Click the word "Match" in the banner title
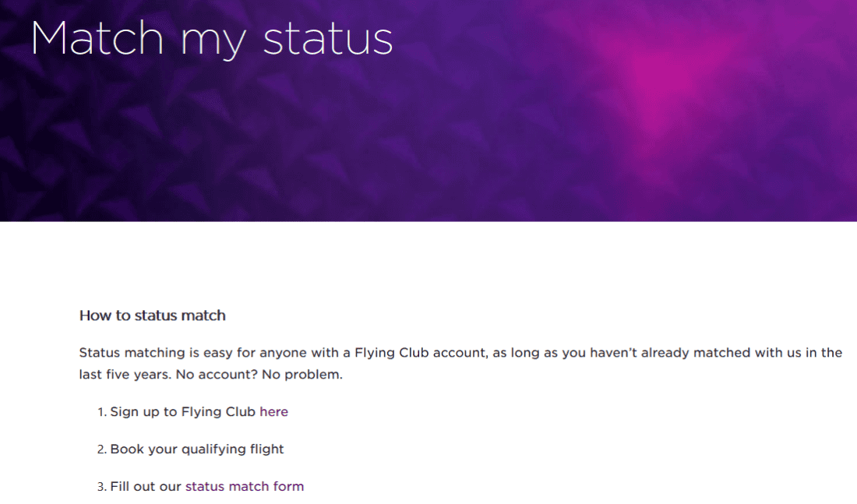Viewport: 857px width, 504px height. (97, 37)
